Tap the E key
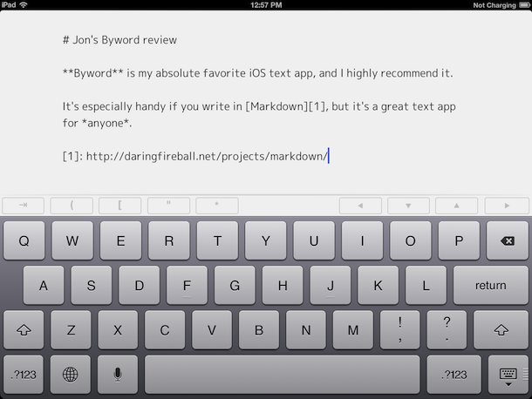 (120, 240)
